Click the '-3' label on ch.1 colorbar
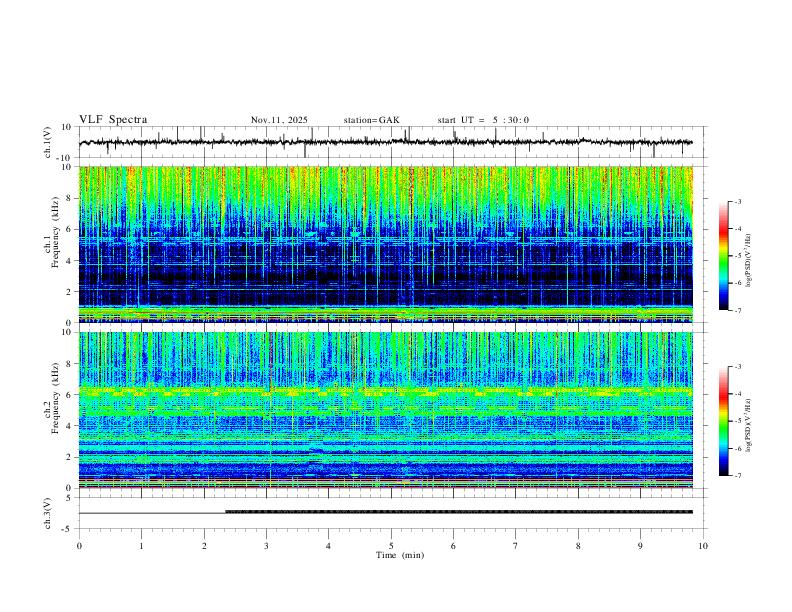This screenshot has height=612, width=792. tap(737, 201)
